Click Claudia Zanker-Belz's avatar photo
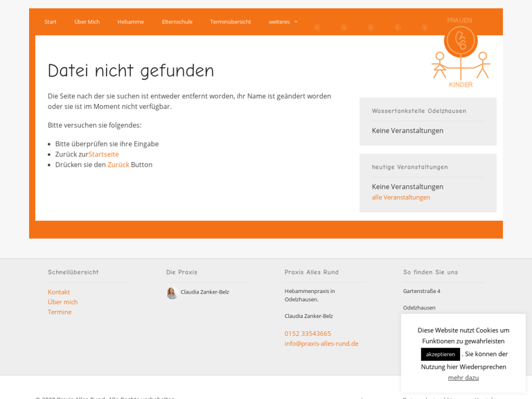The image size is (532, 399). click(x=172, y=293)
